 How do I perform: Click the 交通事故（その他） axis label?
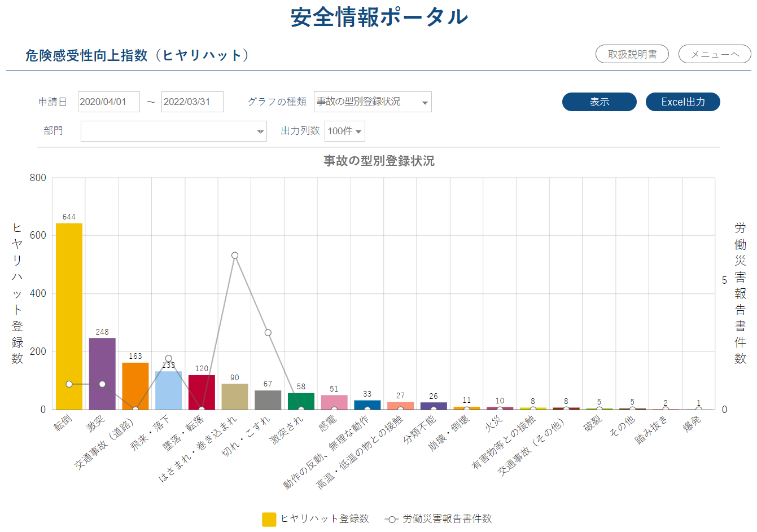pos(531,446)
